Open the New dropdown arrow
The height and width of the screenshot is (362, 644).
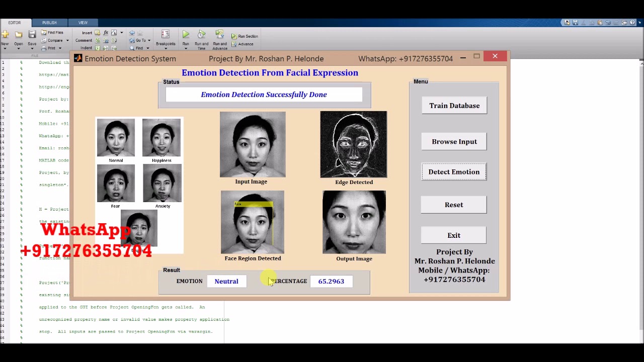coord(5,49)
